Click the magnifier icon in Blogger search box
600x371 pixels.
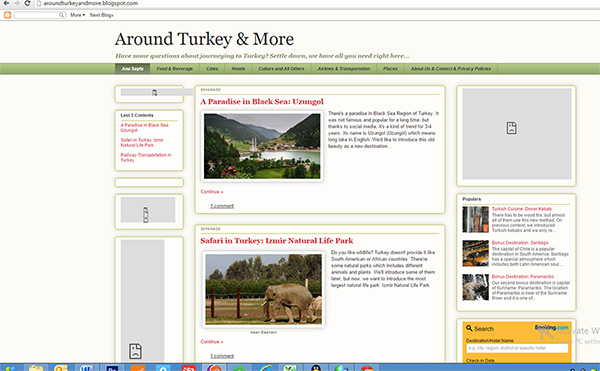pos(61,15)
